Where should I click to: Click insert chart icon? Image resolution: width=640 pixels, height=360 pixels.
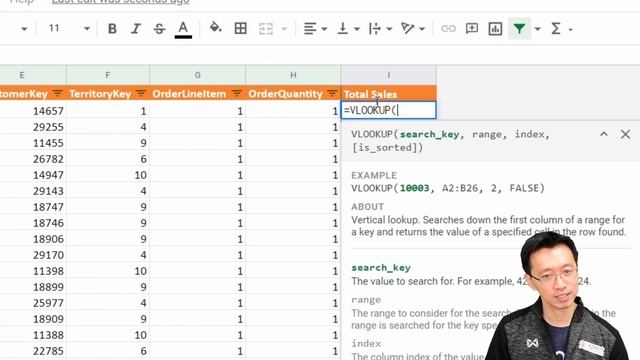click(x=495, y=29)
